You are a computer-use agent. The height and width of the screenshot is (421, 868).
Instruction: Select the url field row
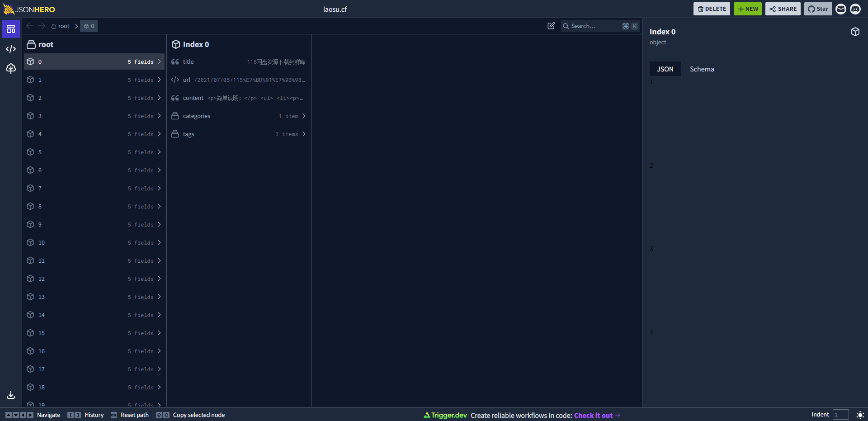point(239,80)
